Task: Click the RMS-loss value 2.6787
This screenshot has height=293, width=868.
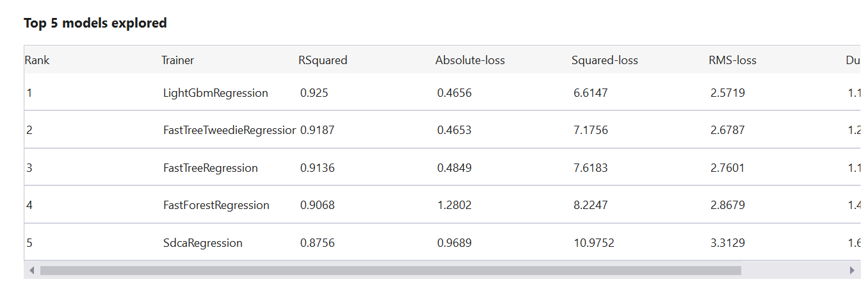Action: tap(728, 130)
